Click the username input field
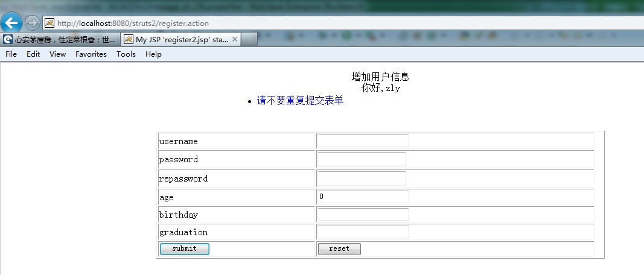Viewport: 644px width, 275px height. 363,141
